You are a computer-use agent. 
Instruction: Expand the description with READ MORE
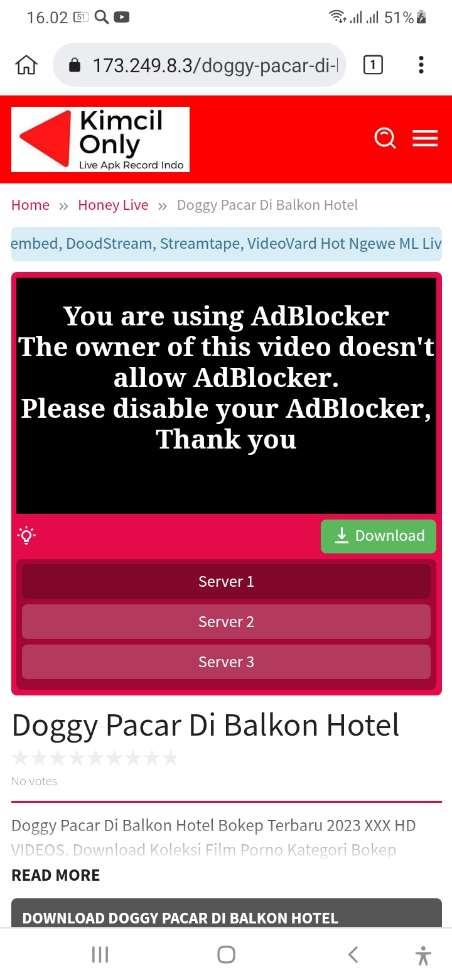point(56,875)
